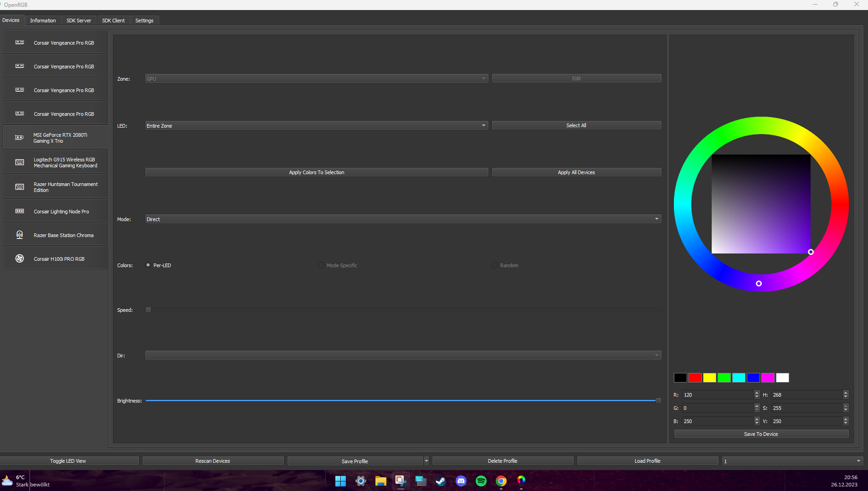
Task: Click the OpenRGB taskbar icon
Action: pyautogui.click(x=521, y=480)
